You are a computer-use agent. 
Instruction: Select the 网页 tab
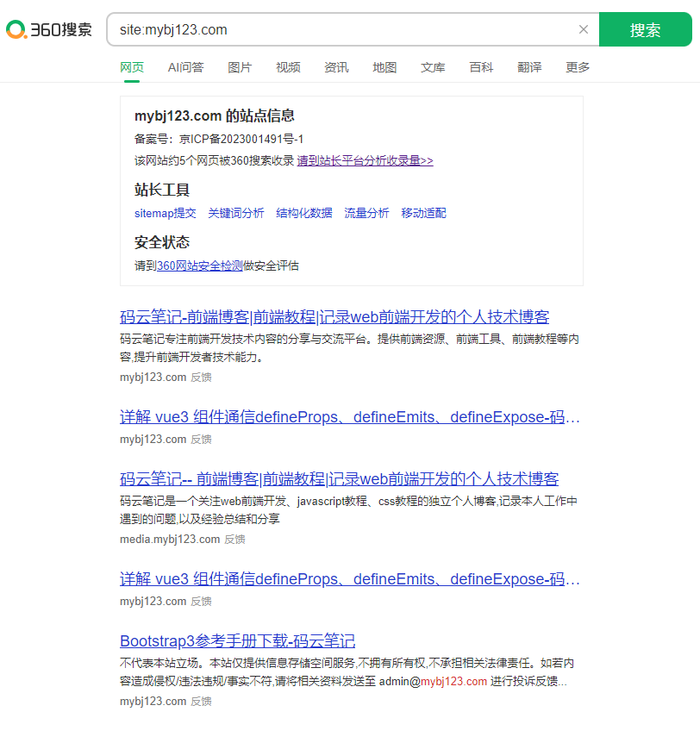pos(132,67)
